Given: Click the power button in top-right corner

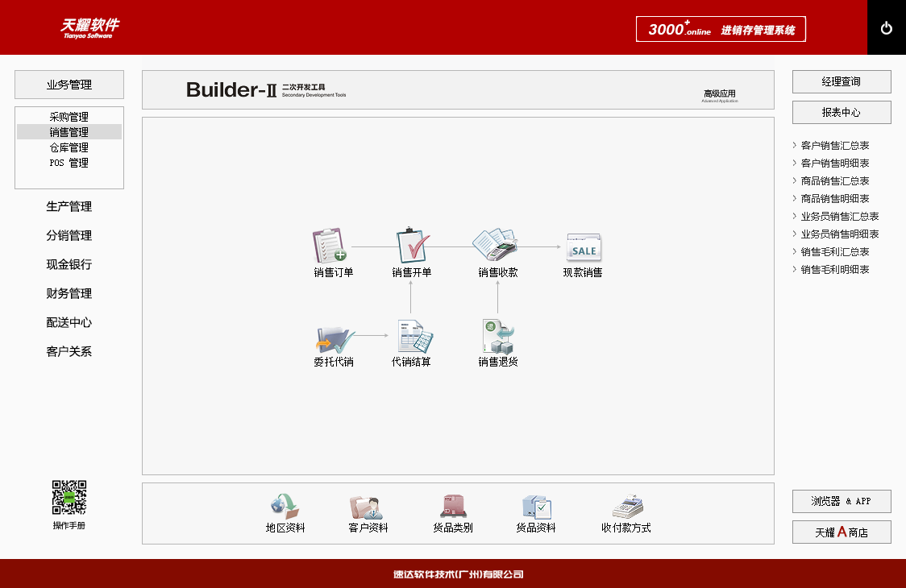Looking at the screenshot, I should 887,28.
